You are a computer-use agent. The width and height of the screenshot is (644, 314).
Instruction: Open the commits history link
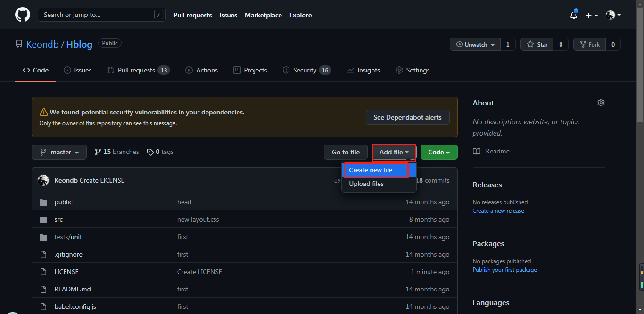pyautogui.click(x=432, y=180)
